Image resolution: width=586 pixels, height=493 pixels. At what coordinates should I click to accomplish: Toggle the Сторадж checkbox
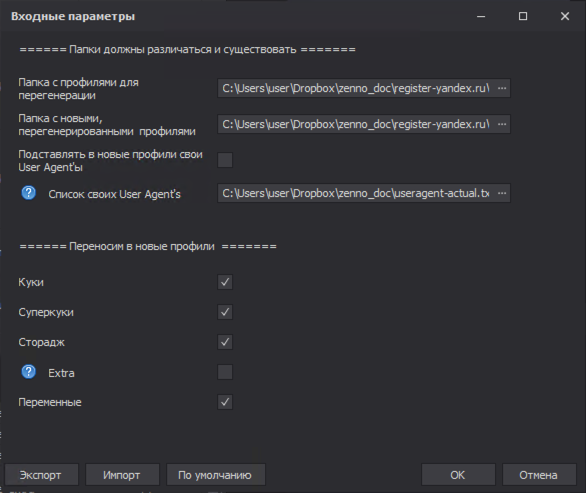point(225,342)
